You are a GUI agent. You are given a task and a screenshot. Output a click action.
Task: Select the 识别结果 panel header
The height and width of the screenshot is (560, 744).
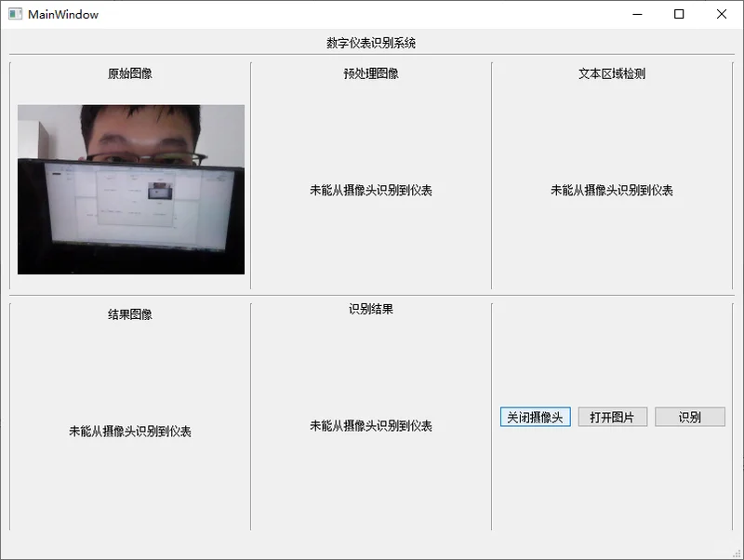tap(369, 307)
